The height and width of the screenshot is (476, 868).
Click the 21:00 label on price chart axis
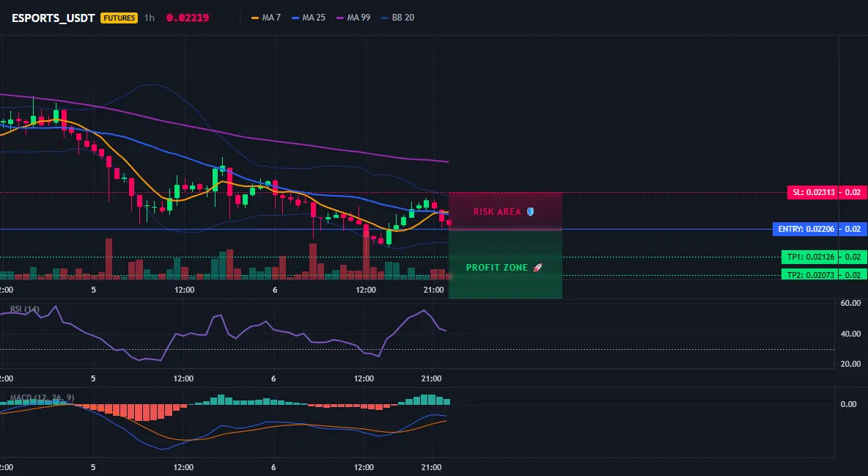[x=433, y=290]
